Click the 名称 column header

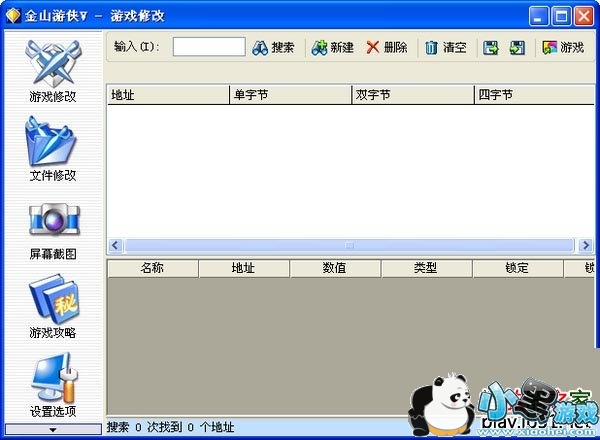(x=153, y=268)
